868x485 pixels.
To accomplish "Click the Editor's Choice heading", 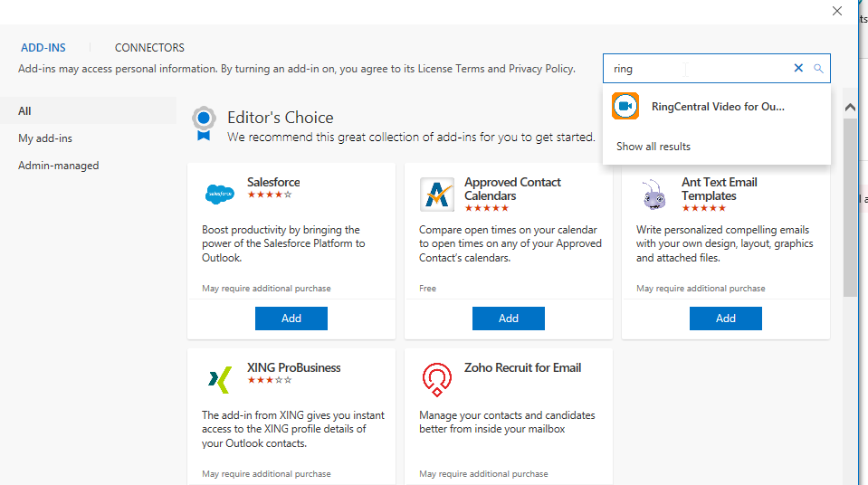I will point(280,118).
